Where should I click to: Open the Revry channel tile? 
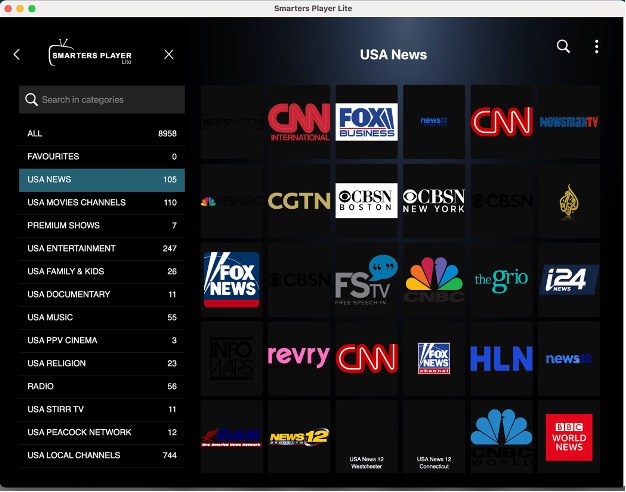(299, 358)
